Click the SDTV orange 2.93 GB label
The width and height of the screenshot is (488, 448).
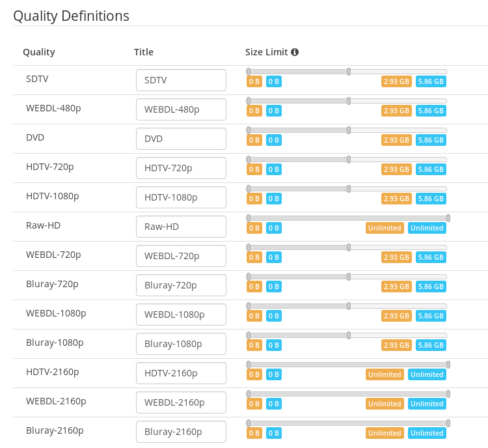pyautogui.click(x=396, y=81)
